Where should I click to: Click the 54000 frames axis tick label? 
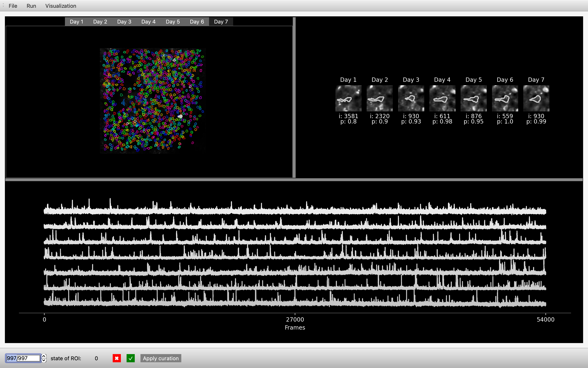tap(546, 320)
